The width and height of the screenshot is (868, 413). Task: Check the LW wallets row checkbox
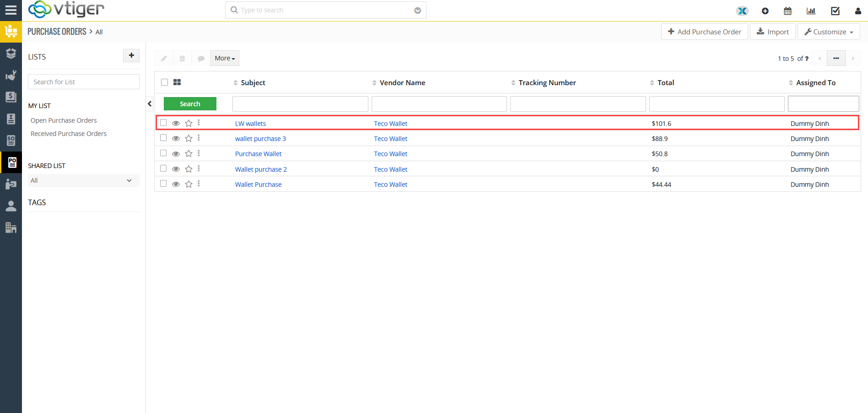[163, 123]
